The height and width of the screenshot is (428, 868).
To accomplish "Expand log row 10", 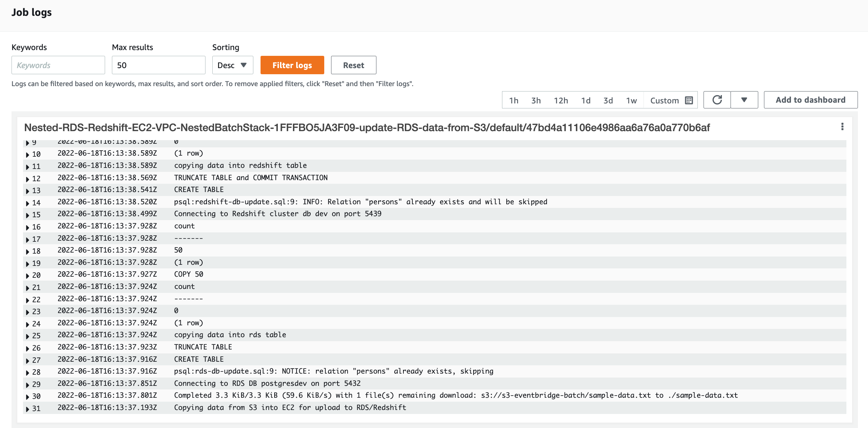I will (28, 155).
